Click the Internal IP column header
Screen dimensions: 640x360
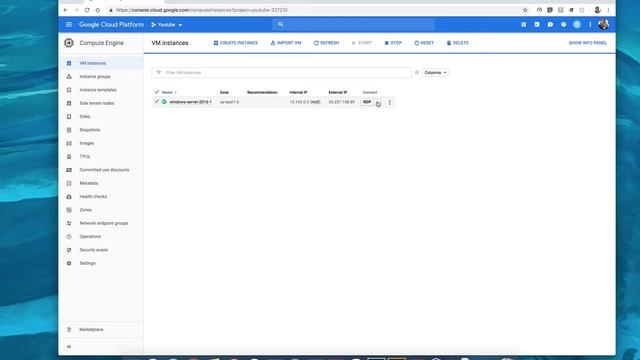click(x=298, y=93)
